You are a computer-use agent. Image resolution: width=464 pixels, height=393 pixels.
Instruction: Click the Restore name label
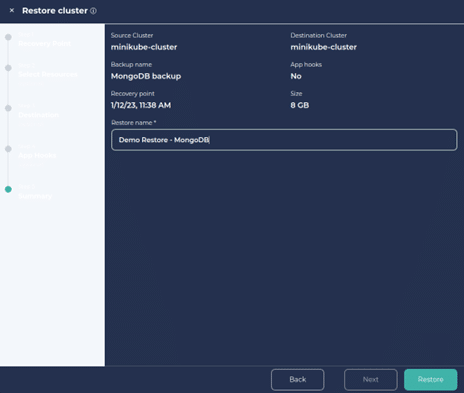[x=133, y=123]
